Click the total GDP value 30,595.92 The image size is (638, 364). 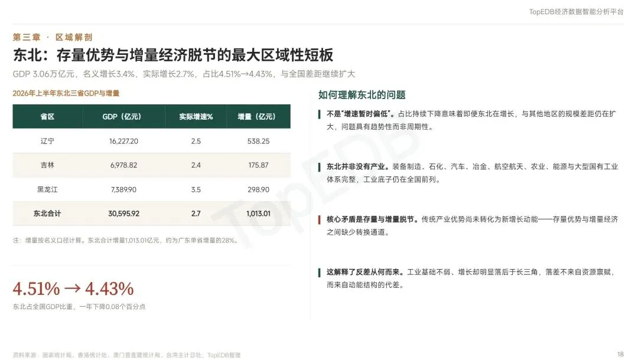tap(123, 214)
